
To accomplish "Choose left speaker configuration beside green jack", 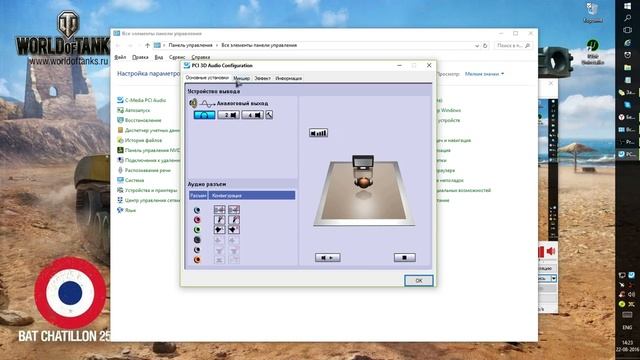I will coord(220,230).
